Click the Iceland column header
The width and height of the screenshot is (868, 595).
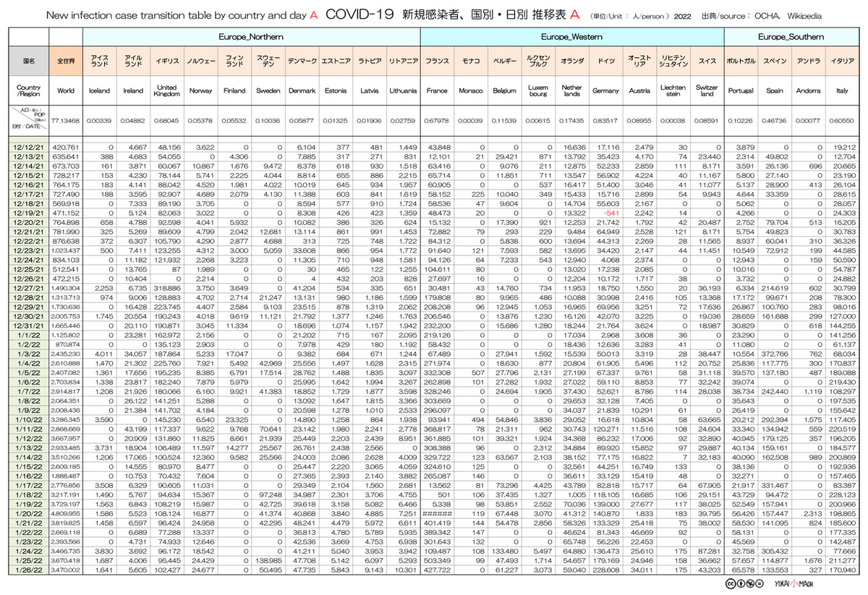click(x=99, y=91)
